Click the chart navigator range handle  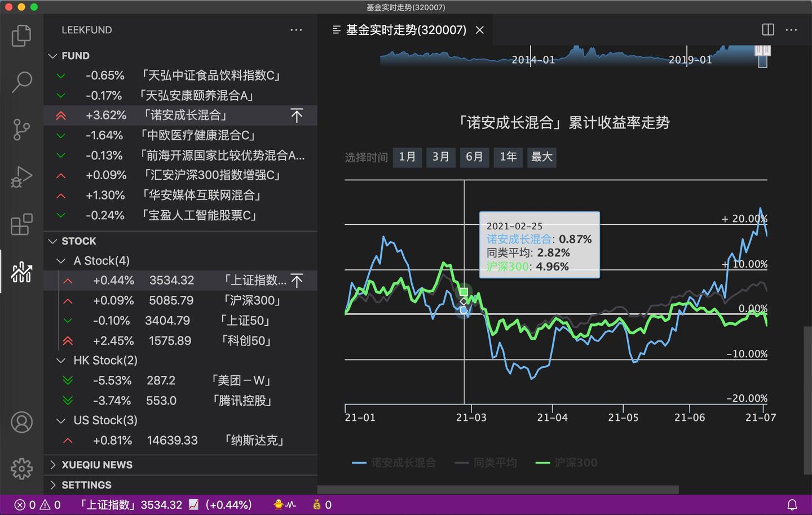tap(762, 52)
